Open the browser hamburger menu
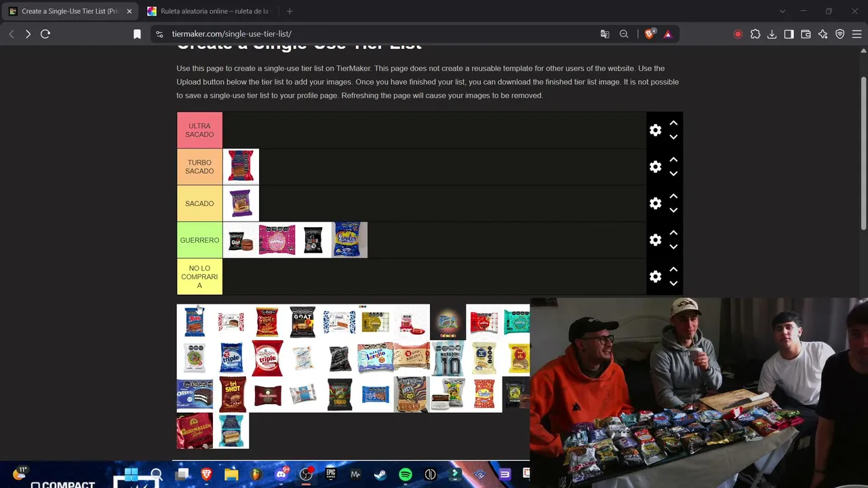This screenshot has height=488, width=868. point(856,34)
